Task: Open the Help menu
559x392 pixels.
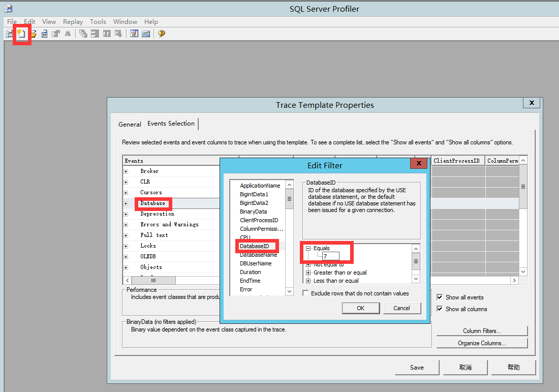Action: pos(151,22)
